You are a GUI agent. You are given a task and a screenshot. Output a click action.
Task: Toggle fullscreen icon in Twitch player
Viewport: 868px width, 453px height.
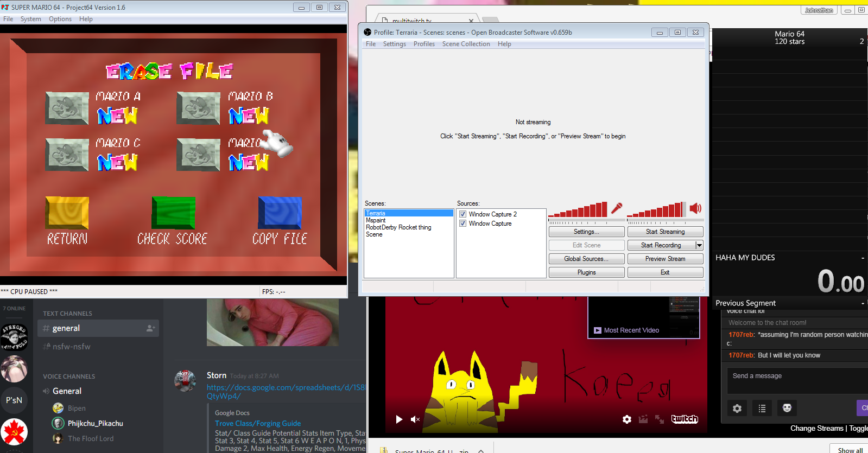[x=660, y=419]
